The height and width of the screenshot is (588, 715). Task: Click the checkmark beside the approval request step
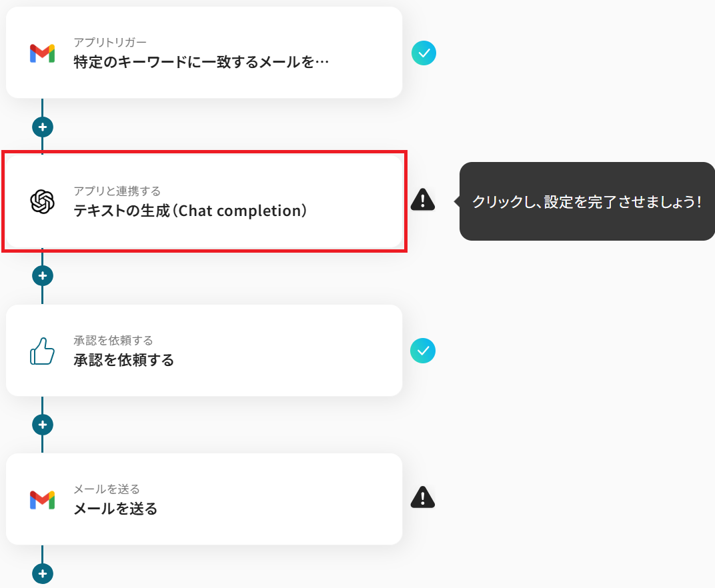423,351
